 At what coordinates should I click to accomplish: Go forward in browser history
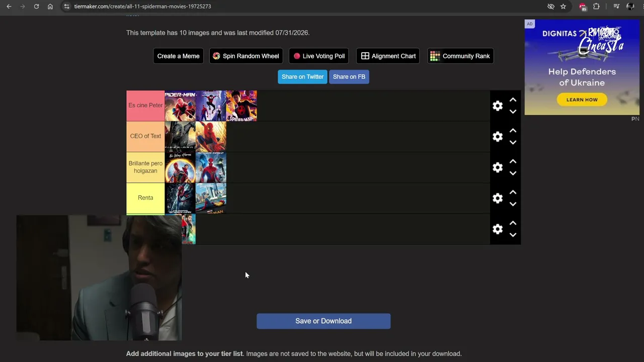(x=23, y=7)
